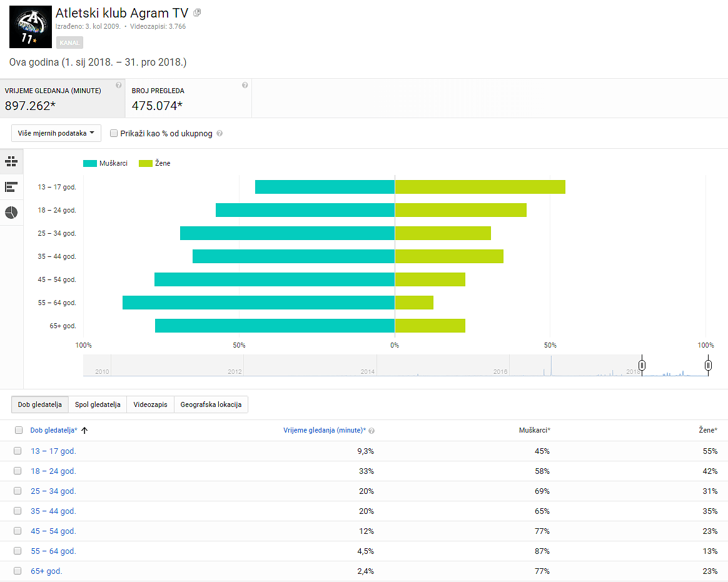The width and height of the screenshot is (728, 582).
Task: Open the 'Više mjernih podataka' dropdown
Action: click(56, 133)
